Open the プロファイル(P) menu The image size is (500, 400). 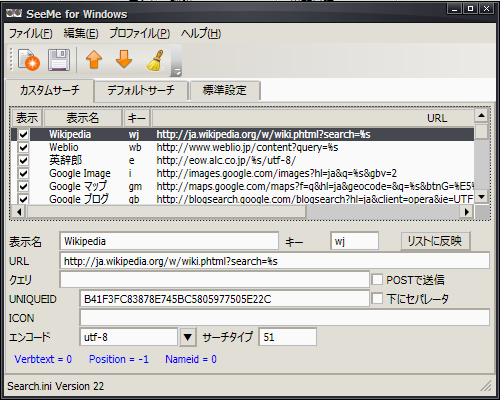point(140,33)
